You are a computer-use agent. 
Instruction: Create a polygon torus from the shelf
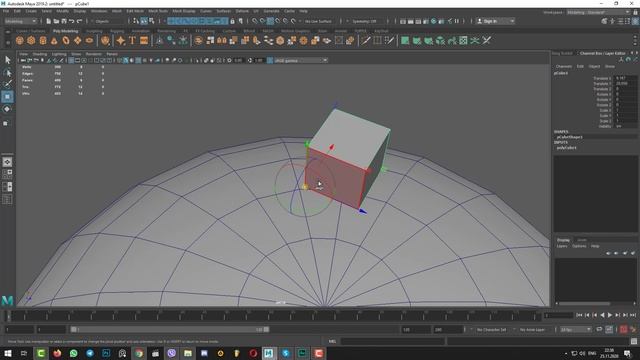66,40
